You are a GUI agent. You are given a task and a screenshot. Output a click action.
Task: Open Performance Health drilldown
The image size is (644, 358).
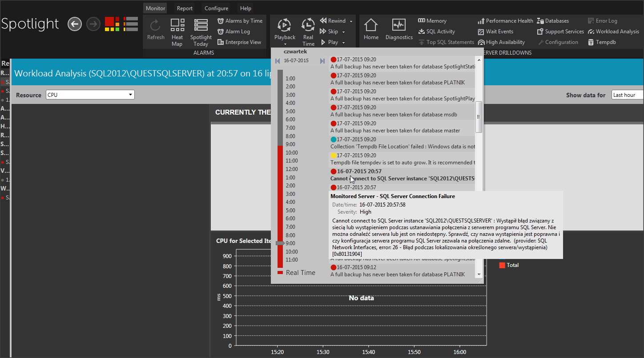tap(505, 21)
